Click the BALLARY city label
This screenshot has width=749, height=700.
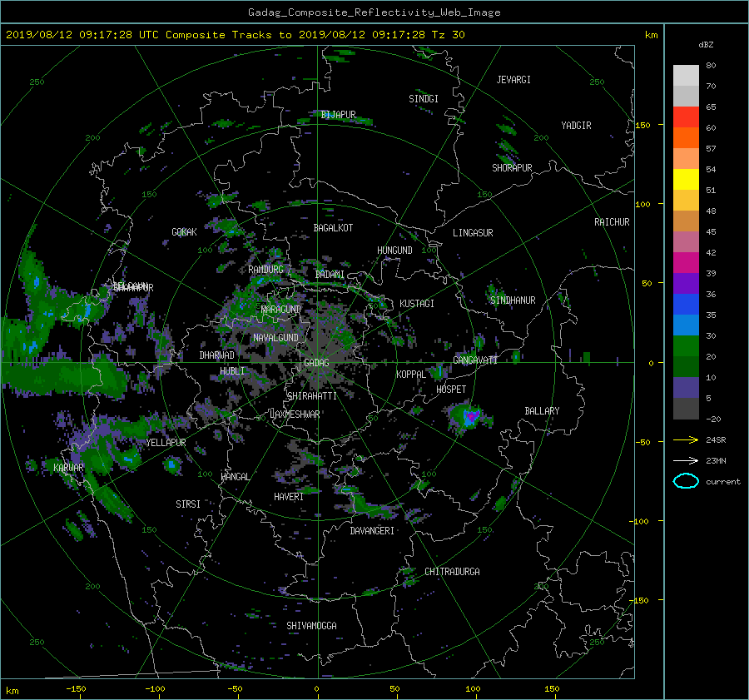(x=542, y=411)
